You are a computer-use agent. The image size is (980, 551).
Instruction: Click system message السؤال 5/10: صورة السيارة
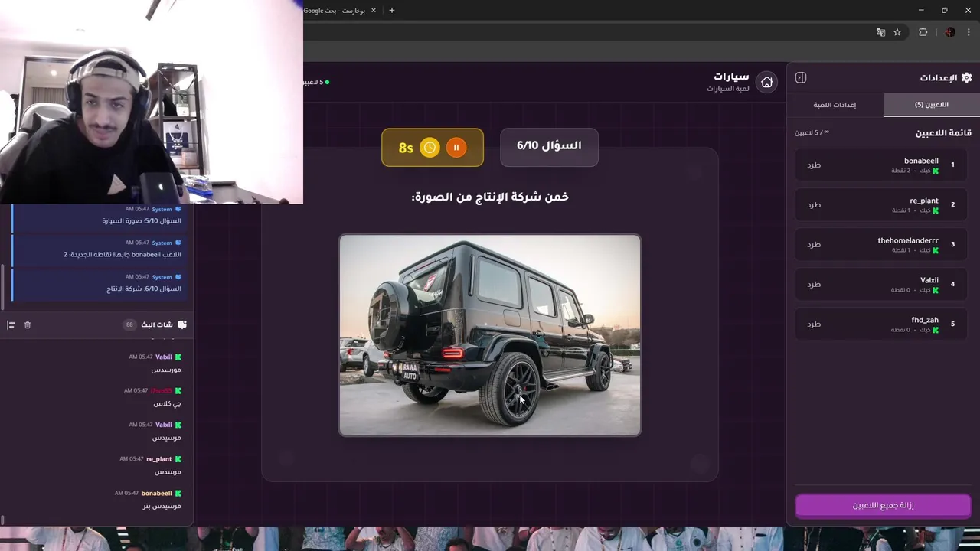pos(142,221)
